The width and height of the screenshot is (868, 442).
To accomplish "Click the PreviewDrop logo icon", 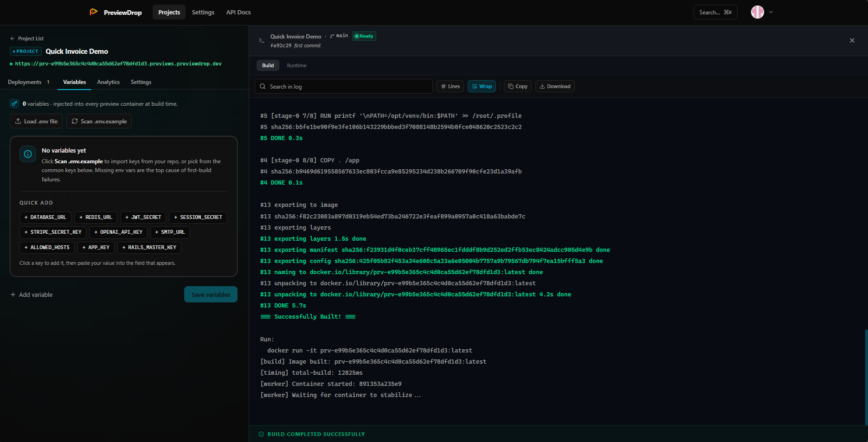I will coord(94,12).
